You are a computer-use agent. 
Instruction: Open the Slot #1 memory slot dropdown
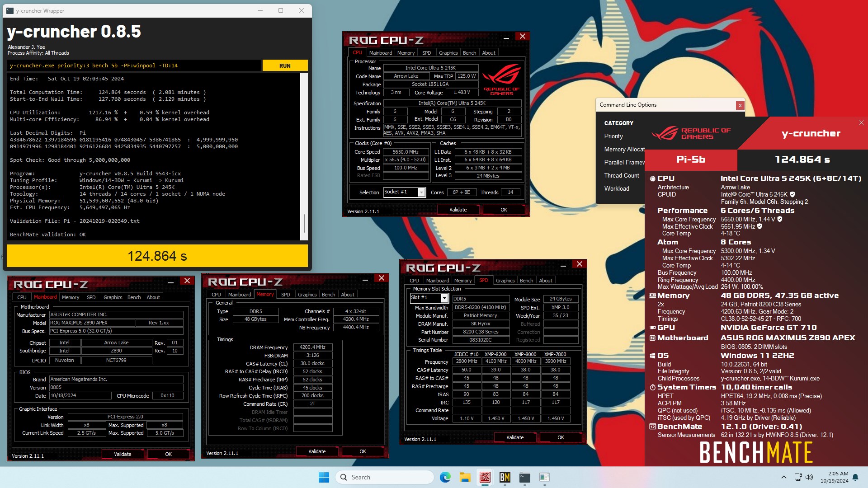click(x=444, y=298)
